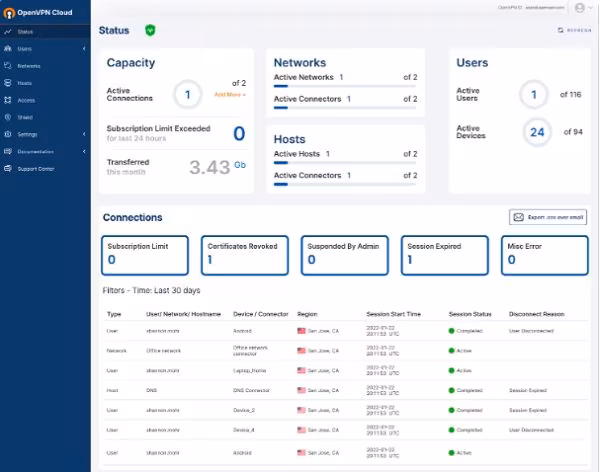Go to Hosts in the sidebar
Image resolution: width=600 pixels, height=472 pixels.
tap(45, 83)
